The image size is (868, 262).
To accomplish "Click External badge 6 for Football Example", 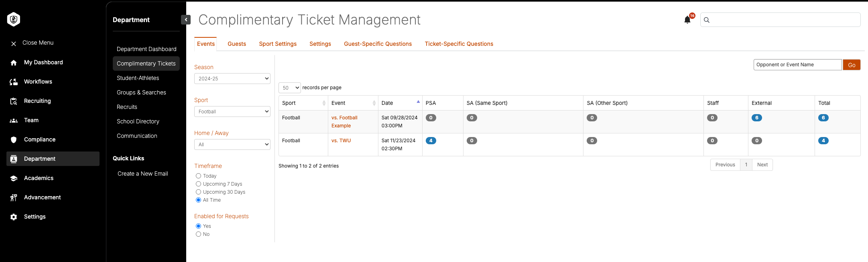I will [757, 118].
